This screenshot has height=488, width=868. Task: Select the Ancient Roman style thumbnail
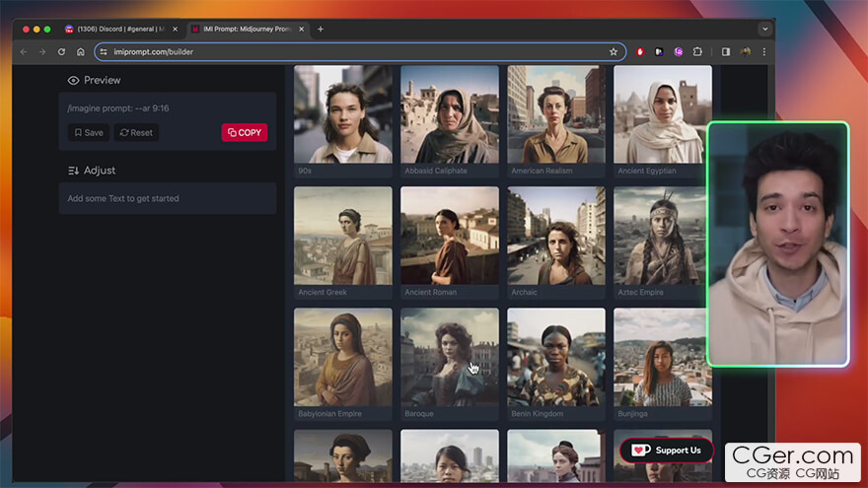click(450, 236)
